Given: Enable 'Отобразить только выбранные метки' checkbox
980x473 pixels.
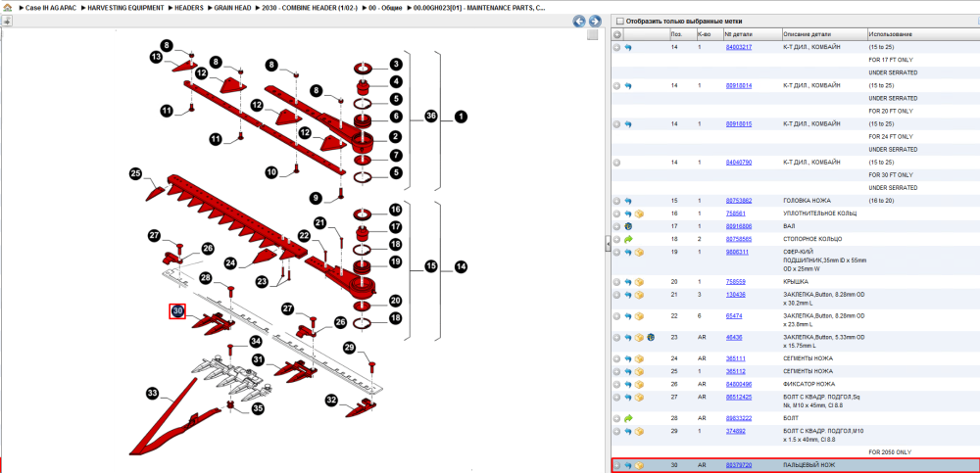Looking at the screenshot, I should [620, 20].
